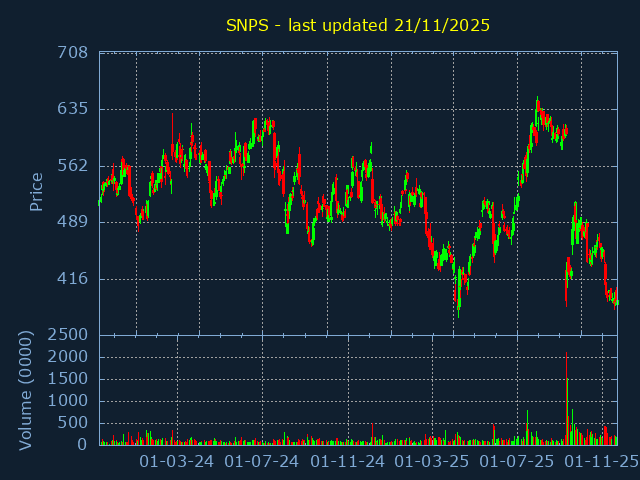
Task: Select the 01-07-25 date label
Action: click(x=517, y=461)
